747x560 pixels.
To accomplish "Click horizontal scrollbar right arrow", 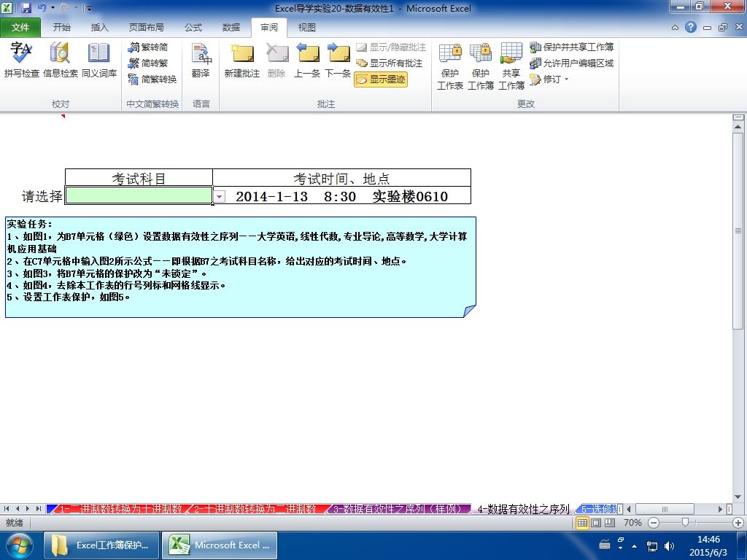I will tap(720, 509).
